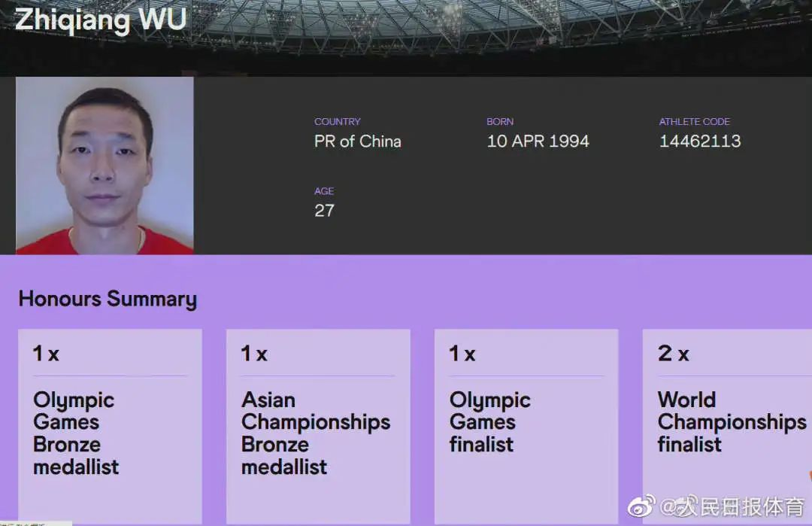Select the Olympic Games finalist card
This screenshot has height=526, width=812.
point(526,425)
